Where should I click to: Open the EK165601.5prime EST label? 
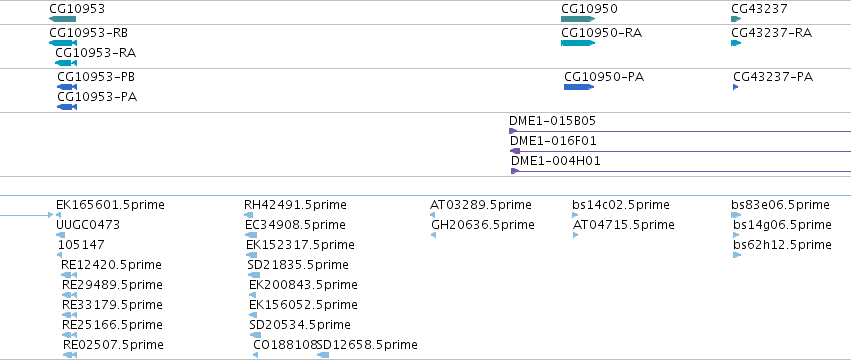pos(110,205)
